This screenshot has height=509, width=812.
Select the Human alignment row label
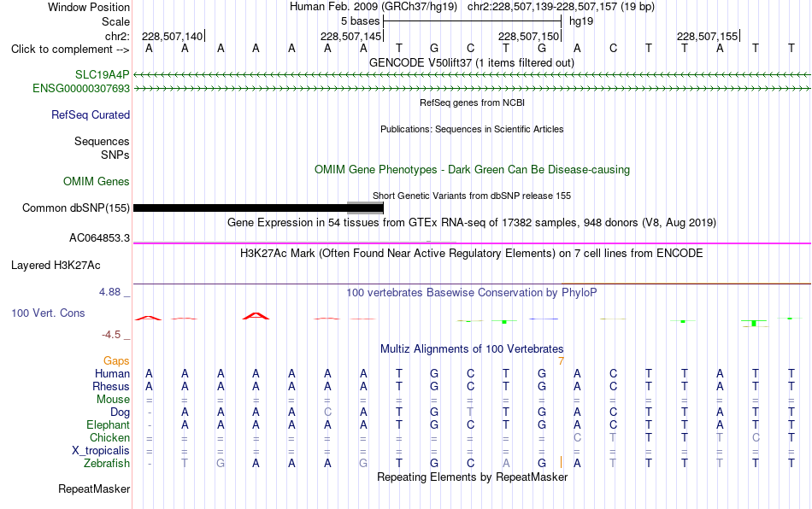tap(112, 373)
